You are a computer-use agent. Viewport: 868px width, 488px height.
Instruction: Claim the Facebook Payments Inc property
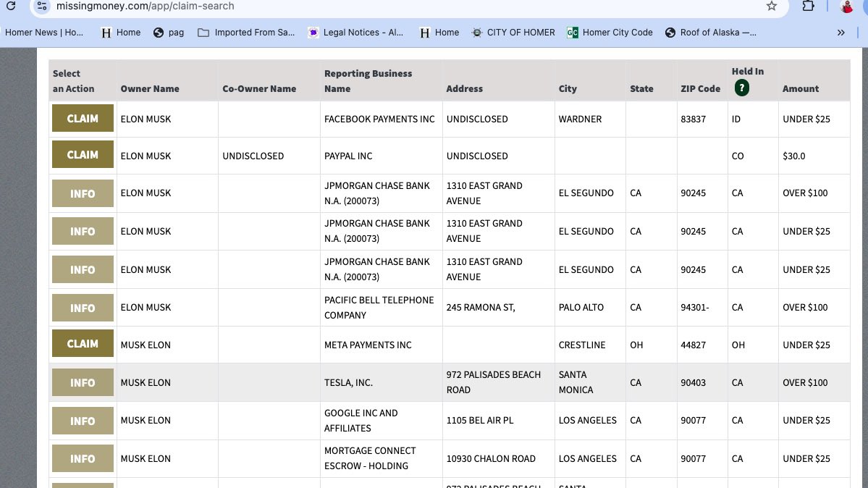coord(83,118)
